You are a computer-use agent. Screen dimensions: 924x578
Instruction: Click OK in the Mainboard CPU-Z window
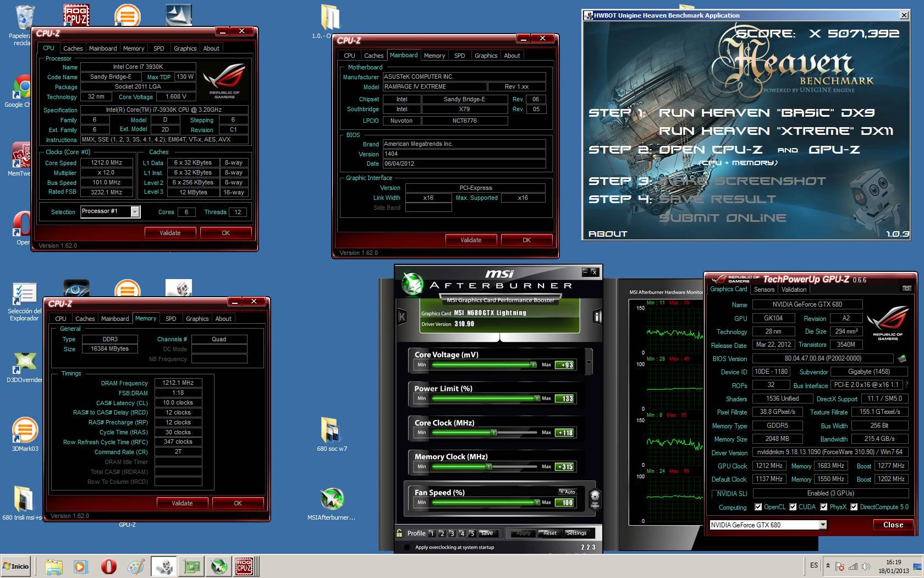click(x=526, y=240)
